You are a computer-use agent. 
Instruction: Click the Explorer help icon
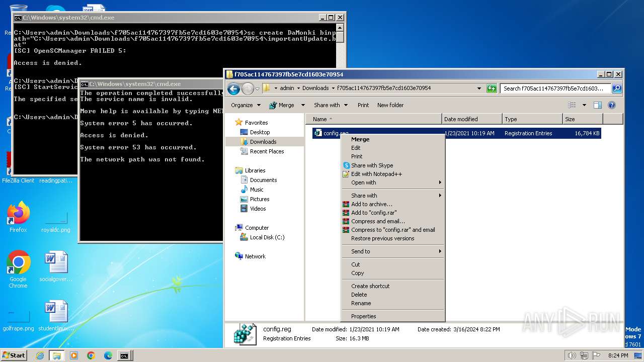pos(612,105)
